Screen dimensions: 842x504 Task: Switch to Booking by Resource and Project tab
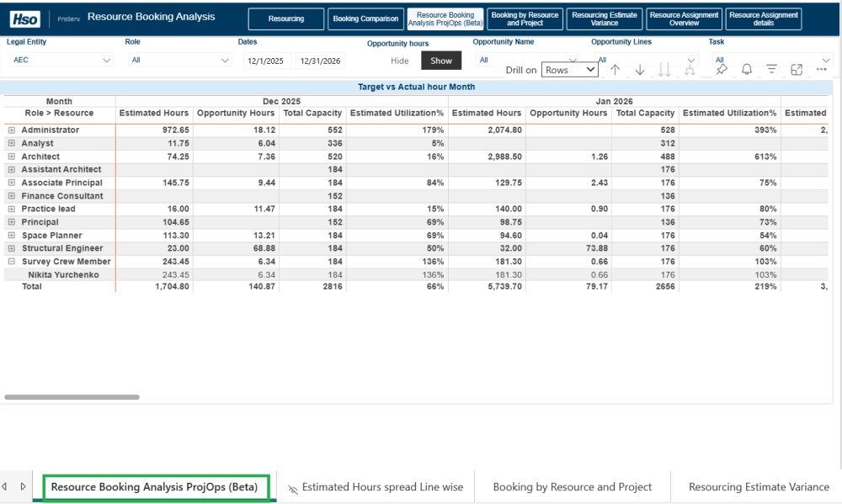pos(572,486)
